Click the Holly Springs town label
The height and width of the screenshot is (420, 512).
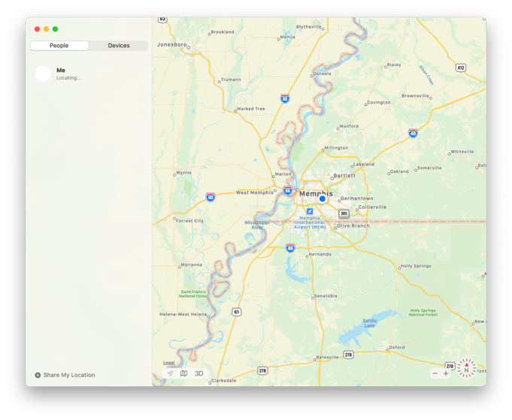point(416,266)
